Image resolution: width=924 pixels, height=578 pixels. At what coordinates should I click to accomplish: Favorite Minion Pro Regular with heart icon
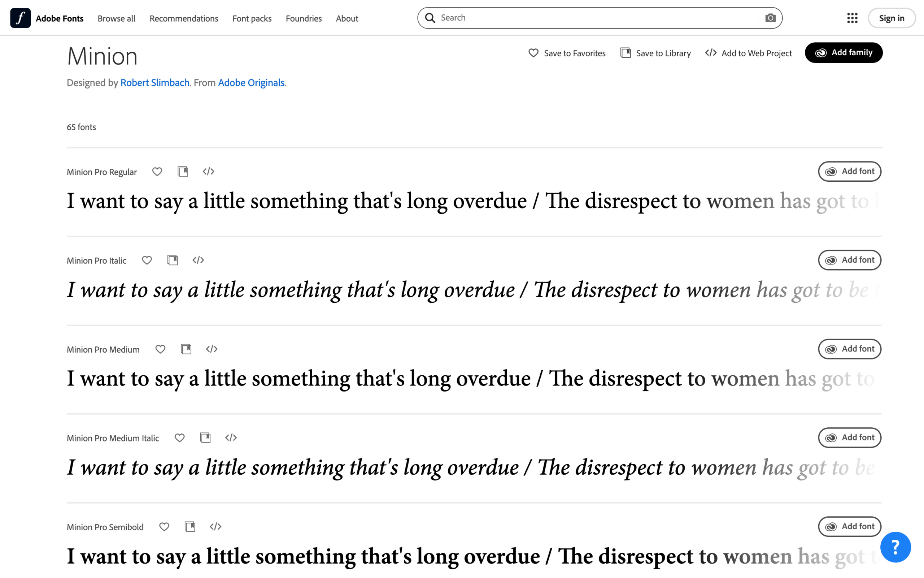[157, 172]
